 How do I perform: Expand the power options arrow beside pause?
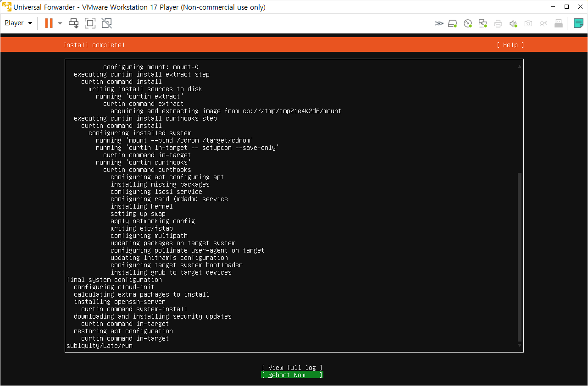tap(60, 23)
